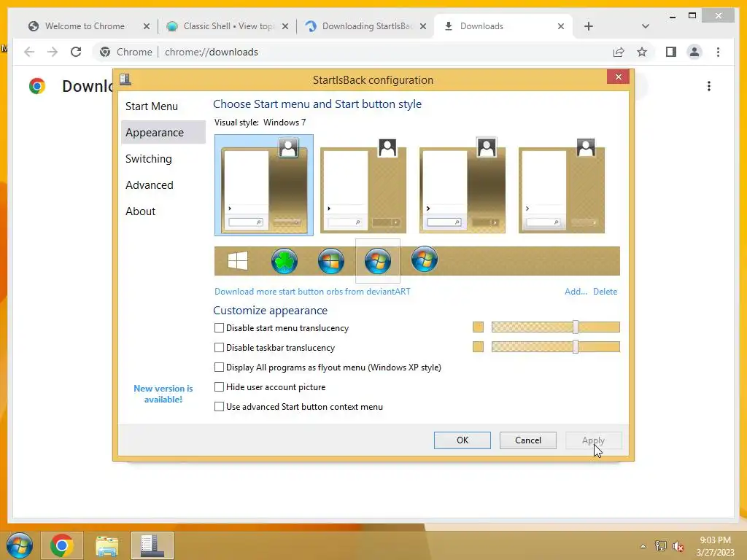Click the Cancel button

click(x=528, y=440)
